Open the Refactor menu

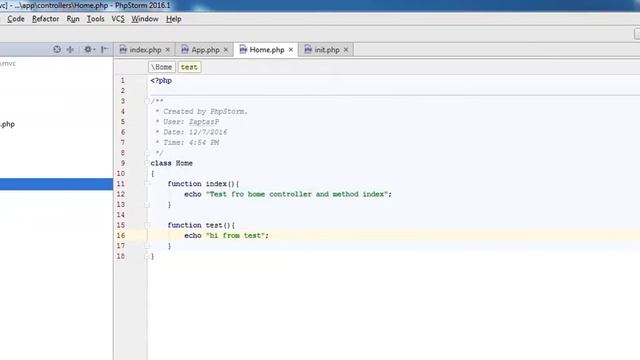tap(45, 19)
